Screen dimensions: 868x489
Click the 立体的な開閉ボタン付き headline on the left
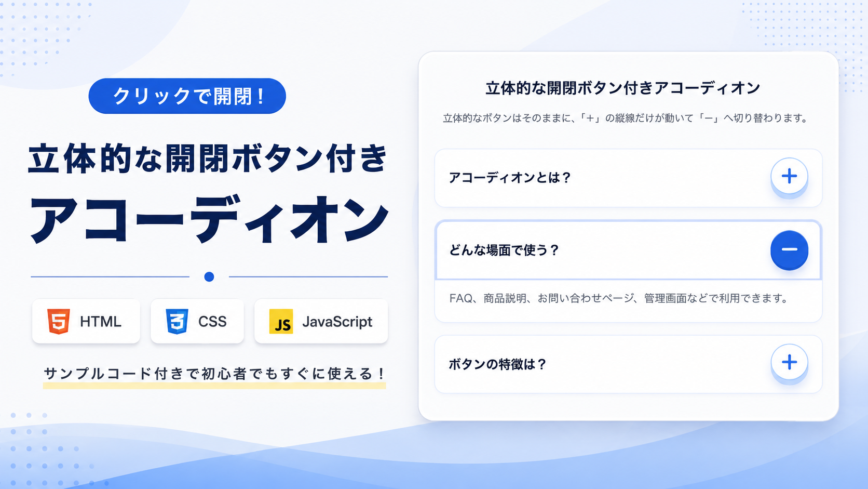point(208,158)
